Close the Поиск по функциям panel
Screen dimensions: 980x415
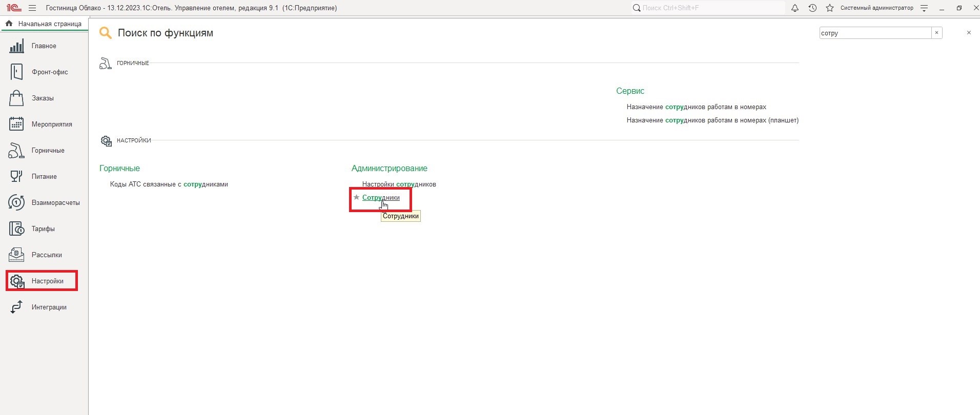point(969,33)
